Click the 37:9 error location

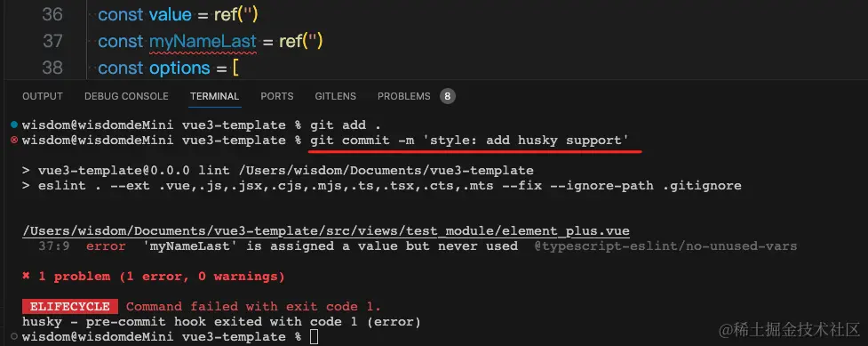[53, 245]
